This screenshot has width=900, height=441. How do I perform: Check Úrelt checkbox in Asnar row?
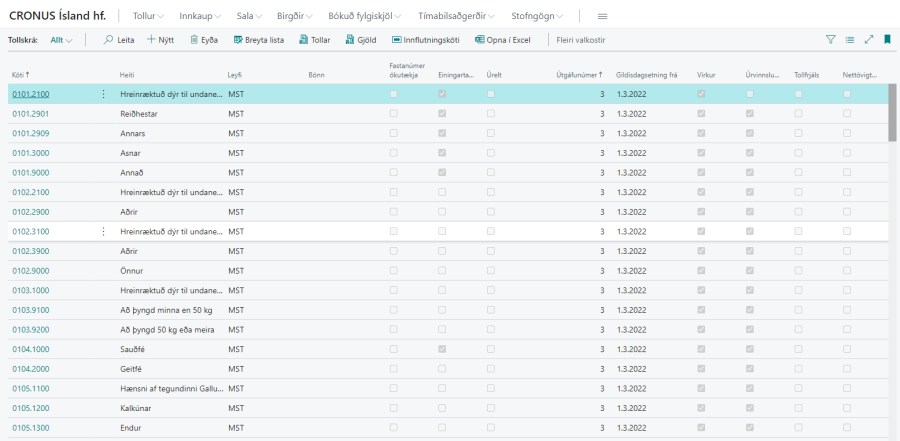(490, 152)
